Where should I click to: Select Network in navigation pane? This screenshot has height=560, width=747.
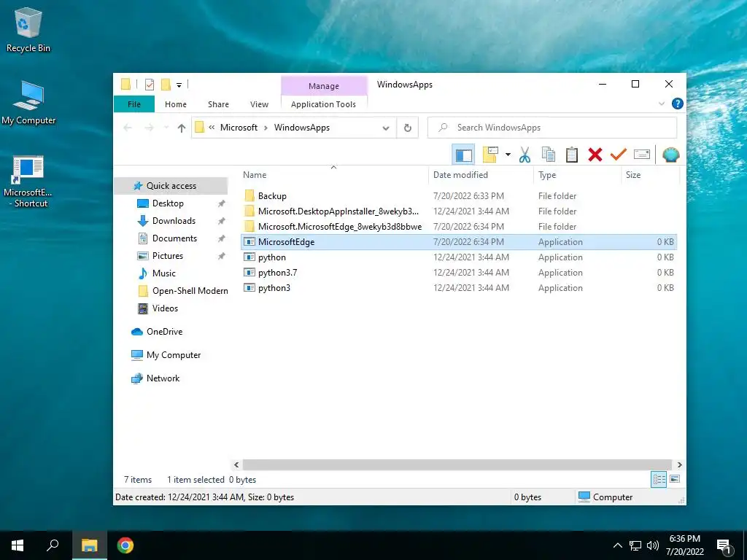click(163, 378)
